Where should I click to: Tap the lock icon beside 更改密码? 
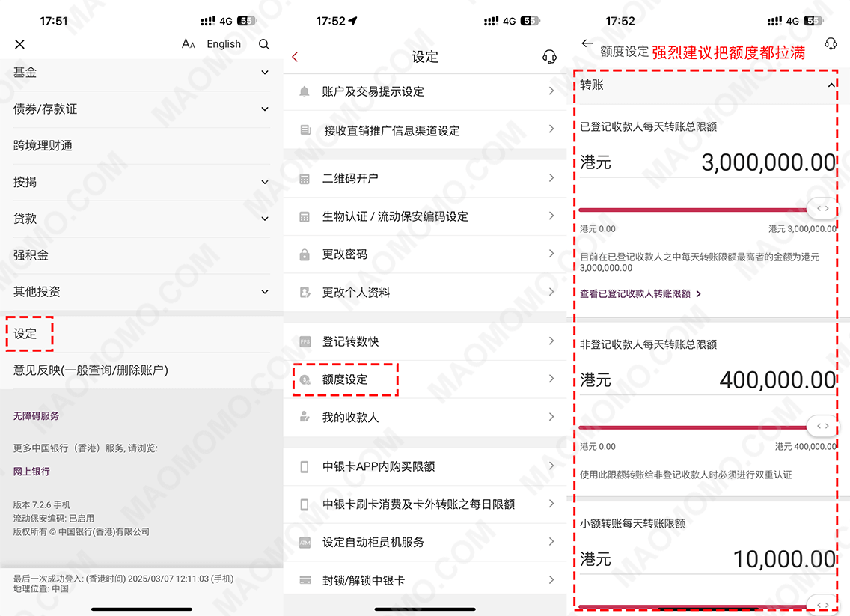[x=305, y=254]
